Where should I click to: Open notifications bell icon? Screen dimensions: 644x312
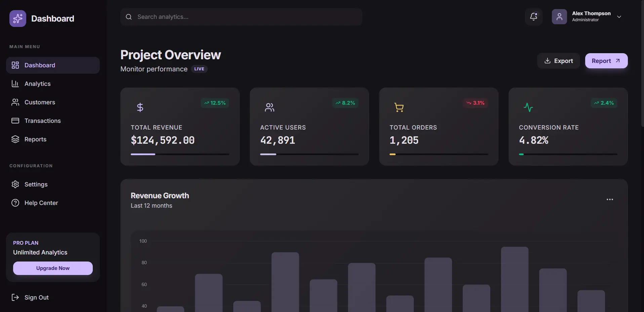(x=534, y=16)
